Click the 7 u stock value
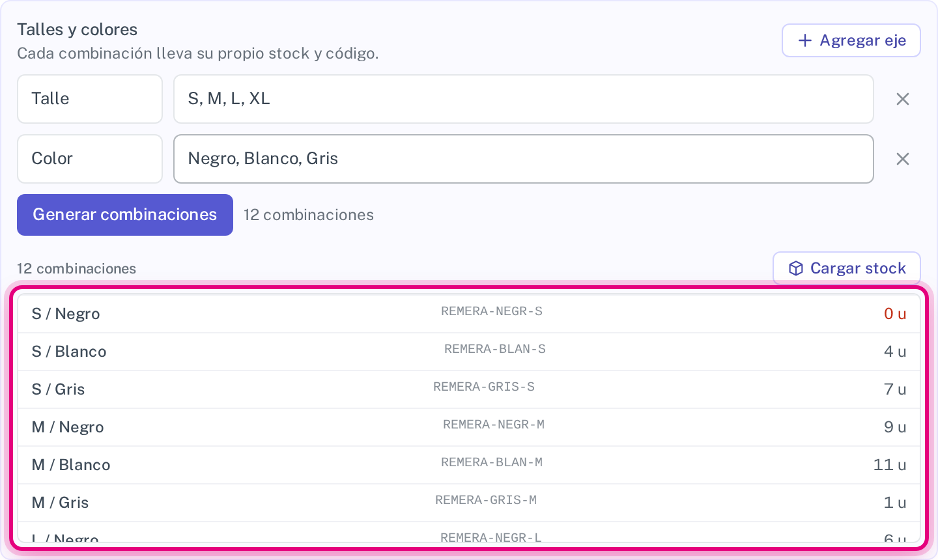 coord(895,389)
